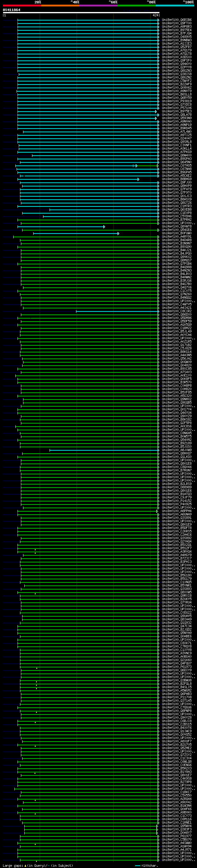The width and height of the screenshot is (197, 868).
Task: Select UniRef100_B4KJ21 label
Action: point(177,250)
